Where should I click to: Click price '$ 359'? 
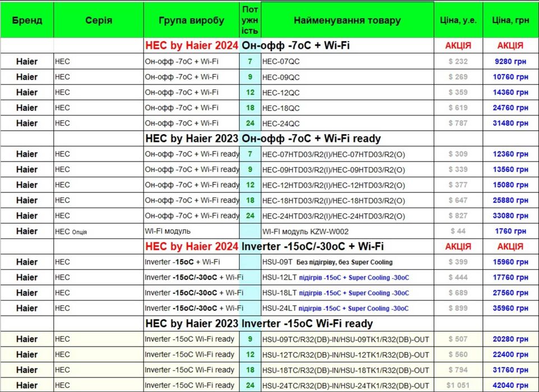click(458, 93)
